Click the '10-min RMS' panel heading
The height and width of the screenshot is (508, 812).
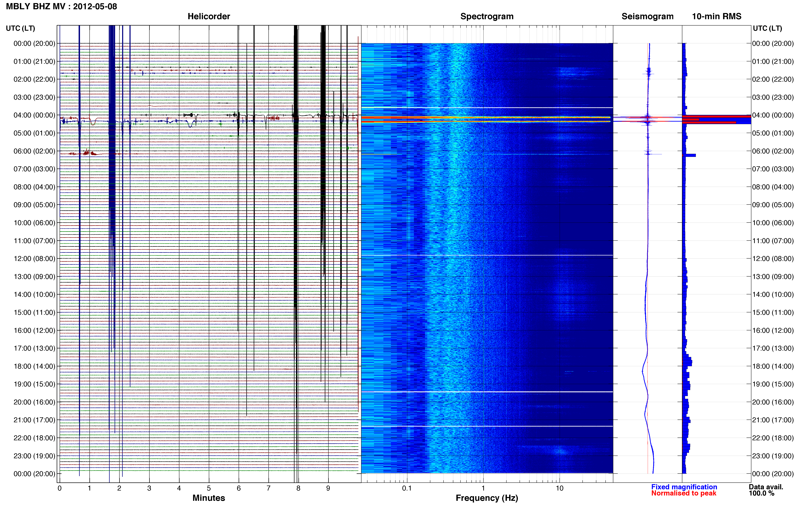pos(716,16)
